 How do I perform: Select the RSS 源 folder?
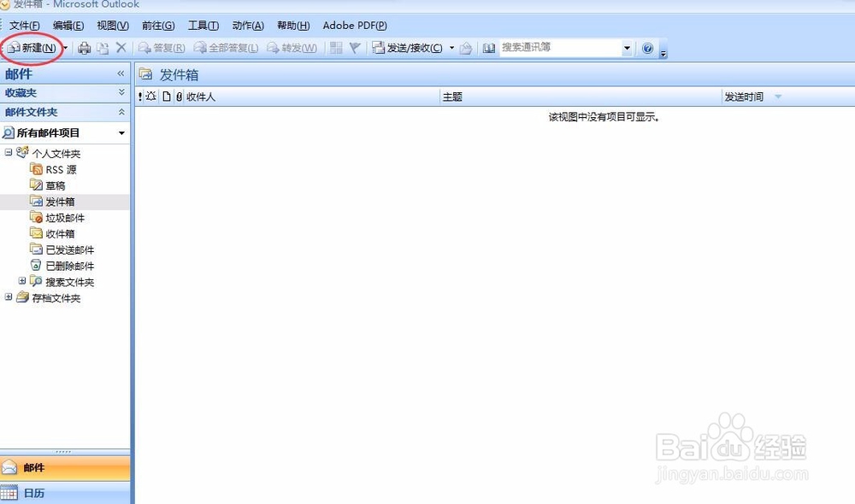(x=61, y=170)
